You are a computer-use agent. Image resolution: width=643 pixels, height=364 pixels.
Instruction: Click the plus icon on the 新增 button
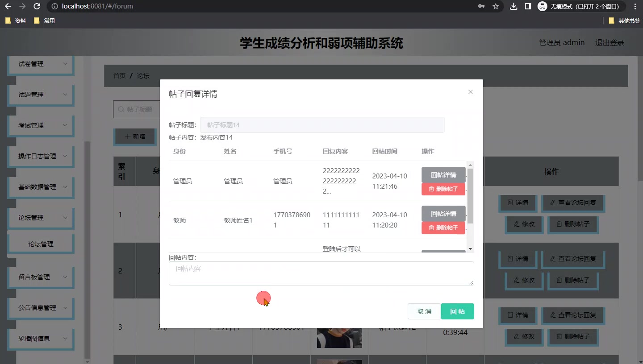coord(126,137)
